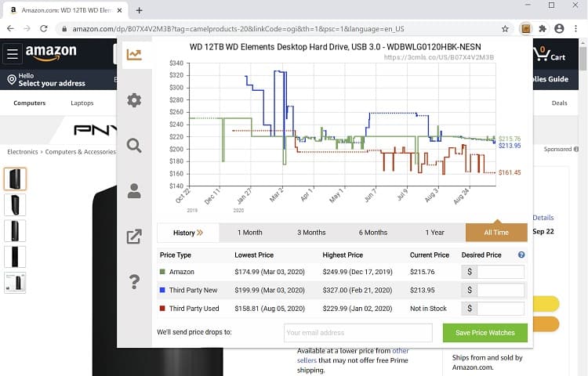This screenshot has height=376, width=588.
Task: Open the help question mark icon
Action: [x=134, y=282]
